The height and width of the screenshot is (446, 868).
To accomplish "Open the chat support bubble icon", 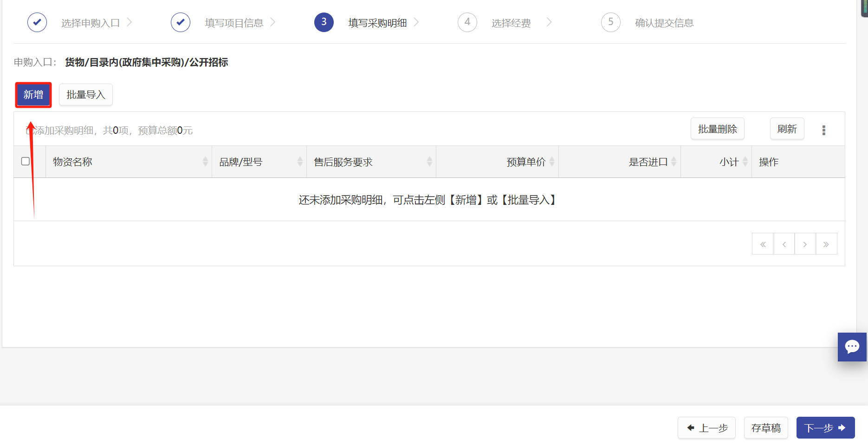I will (852, 347).
